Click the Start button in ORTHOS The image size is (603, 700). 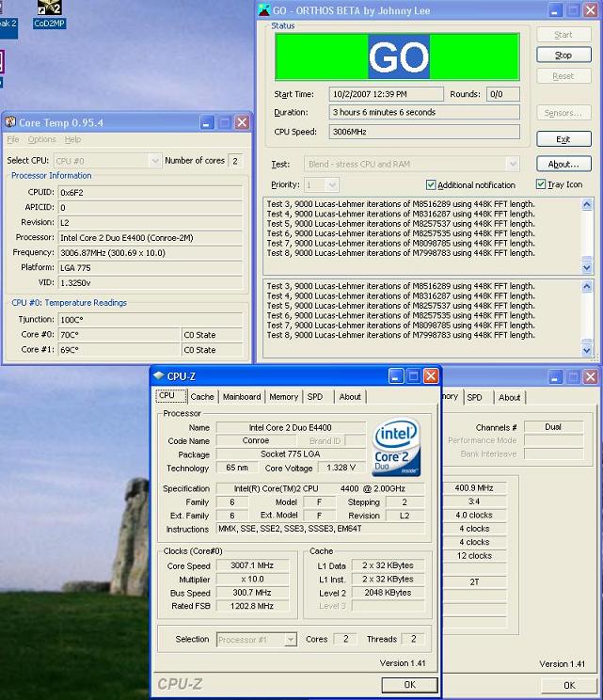pos(563,35)
